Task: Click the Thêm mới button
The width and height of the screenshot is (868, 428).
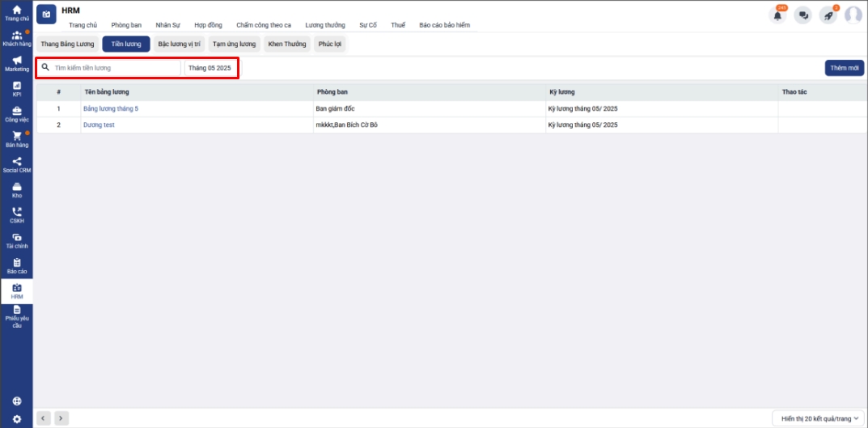Action: [844, 68]
